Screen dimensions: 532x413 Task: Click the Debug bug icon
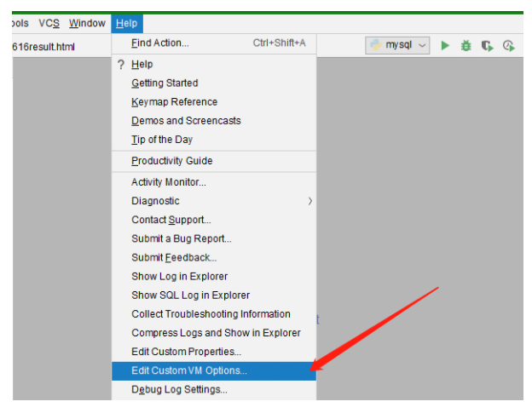(465, 45)
